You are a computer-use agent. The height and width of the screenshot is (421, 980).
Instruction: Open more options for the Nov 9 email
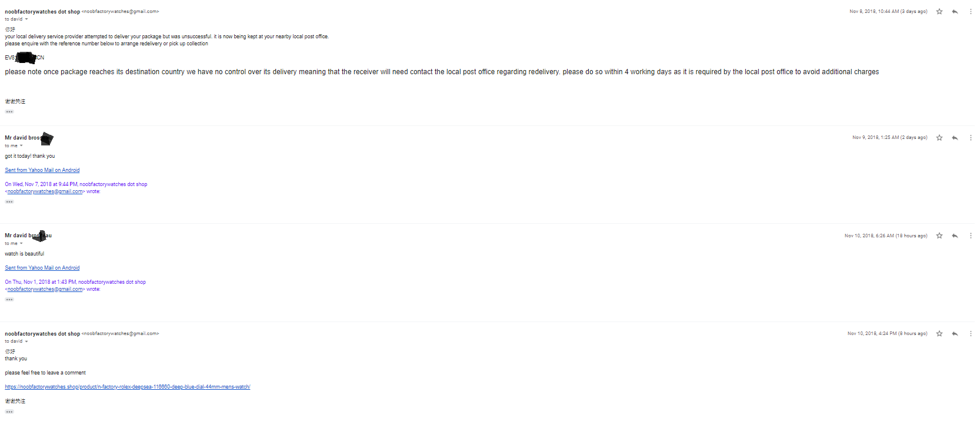[971, 138]
